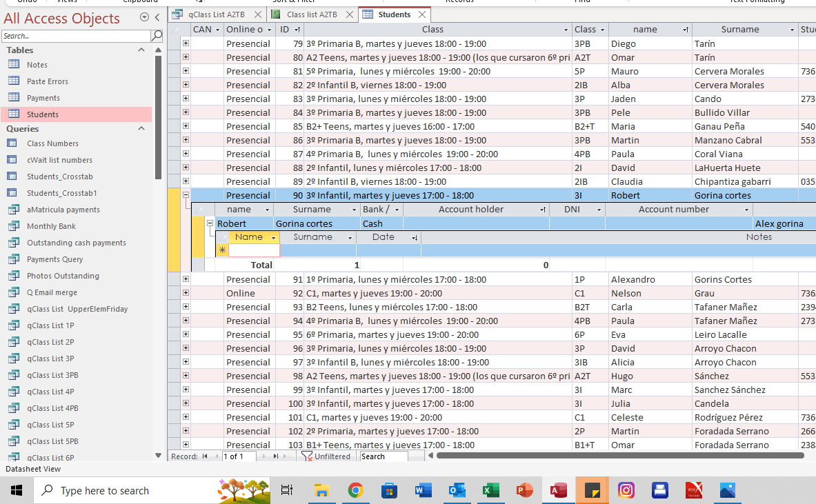Click the horizontal scrollbar of datasheet

coord(620,456)
